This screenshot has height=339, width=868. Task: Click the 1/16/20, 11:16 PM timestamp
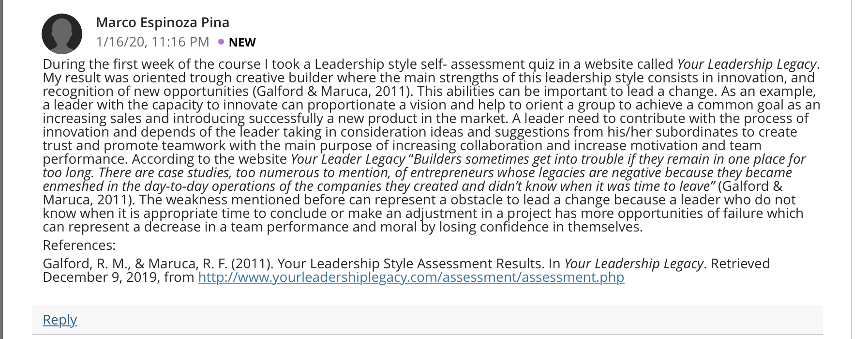click(x=153, y=42)
